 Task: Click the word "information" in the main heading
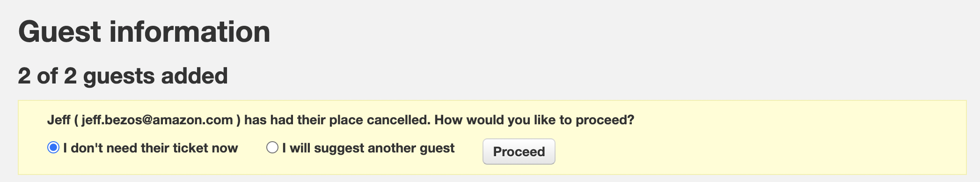(x=190, y=32)
